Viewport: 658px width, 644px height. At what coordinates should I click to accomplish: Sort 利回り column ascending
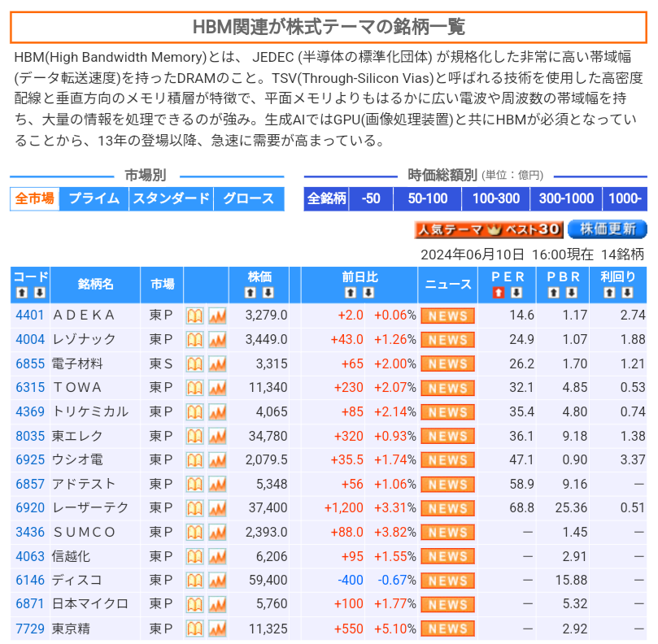pos(610,293)
